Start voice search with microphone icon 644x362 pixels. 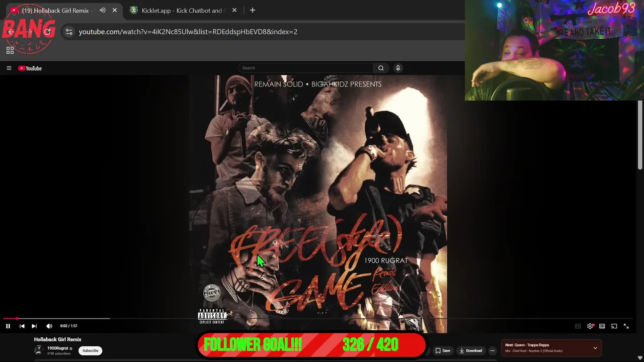tap(398, 68)
